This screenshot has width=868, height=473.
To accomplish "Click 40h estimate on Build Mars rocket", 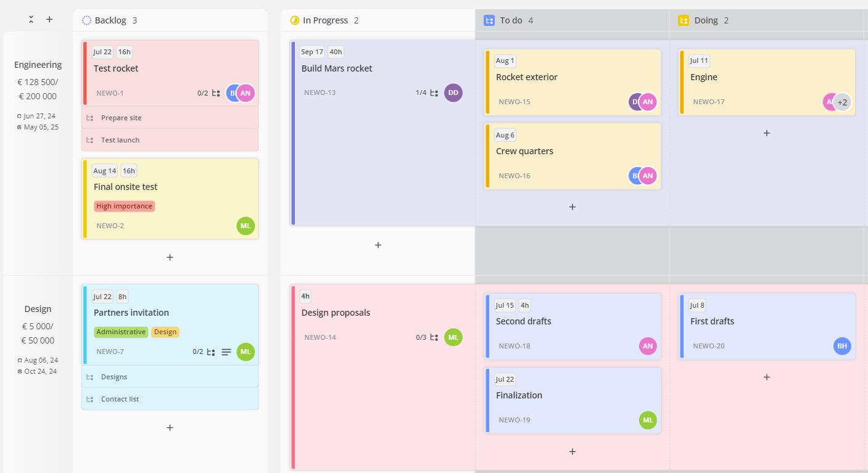I will pos(336,52).
